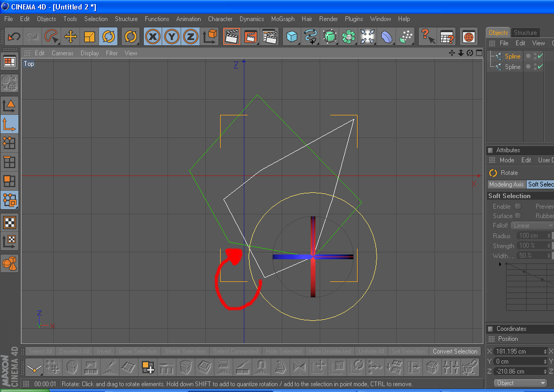Click the Bend deformer icon
The image size is (554, 392).
pyautogui.click(x=387, y=36)
